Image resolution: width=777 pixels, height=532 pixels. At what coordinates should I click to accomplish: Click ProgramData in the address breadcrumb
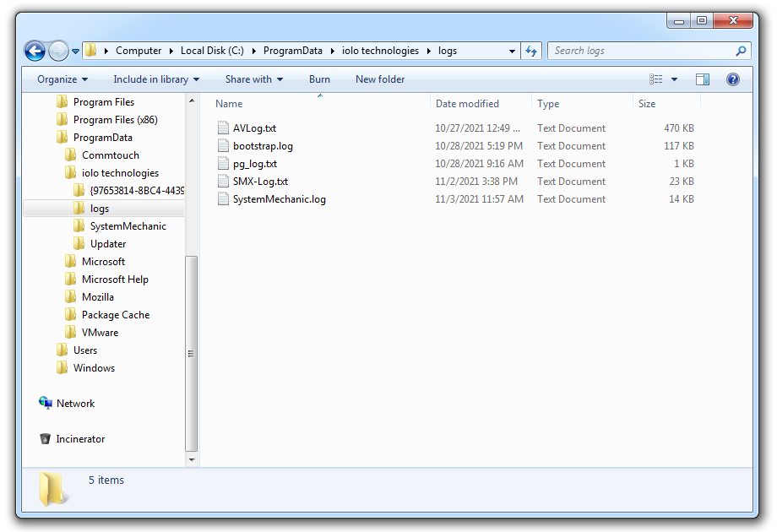coord(292,51)
